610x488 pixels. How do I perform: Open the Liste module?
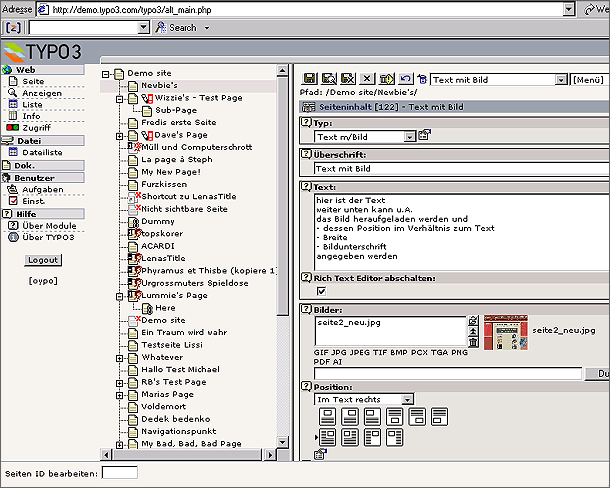[32, 105]
